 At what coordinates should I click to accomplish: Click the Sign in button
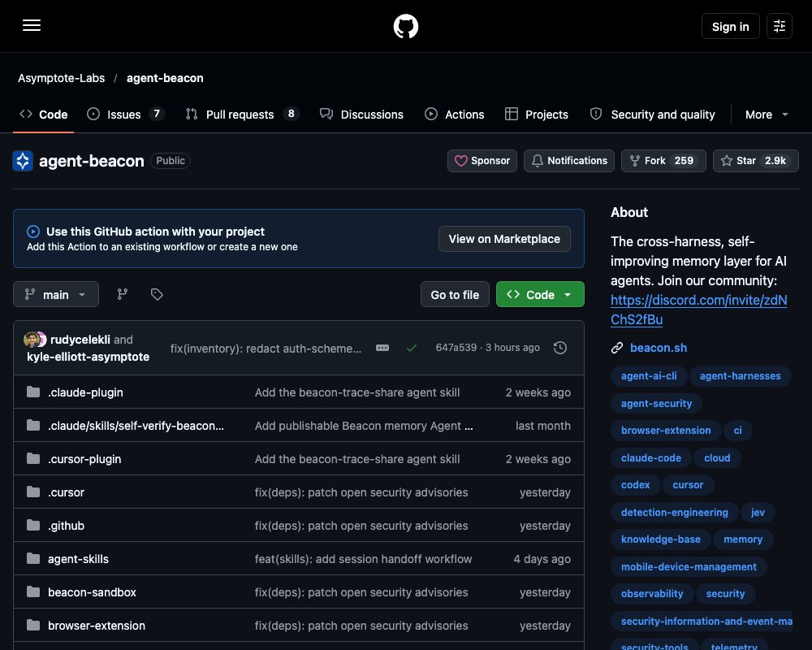click(x=730, y=27)
